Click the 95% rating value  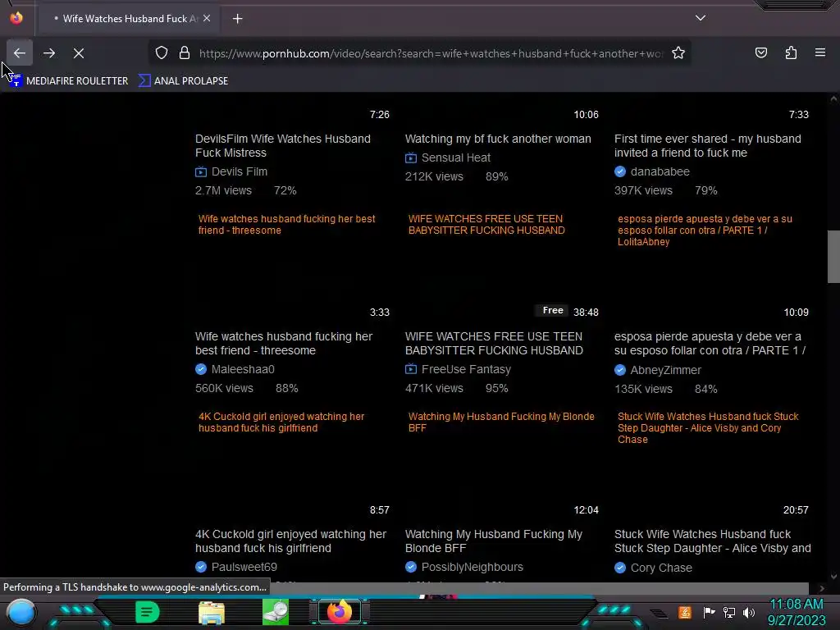(496, 388)
